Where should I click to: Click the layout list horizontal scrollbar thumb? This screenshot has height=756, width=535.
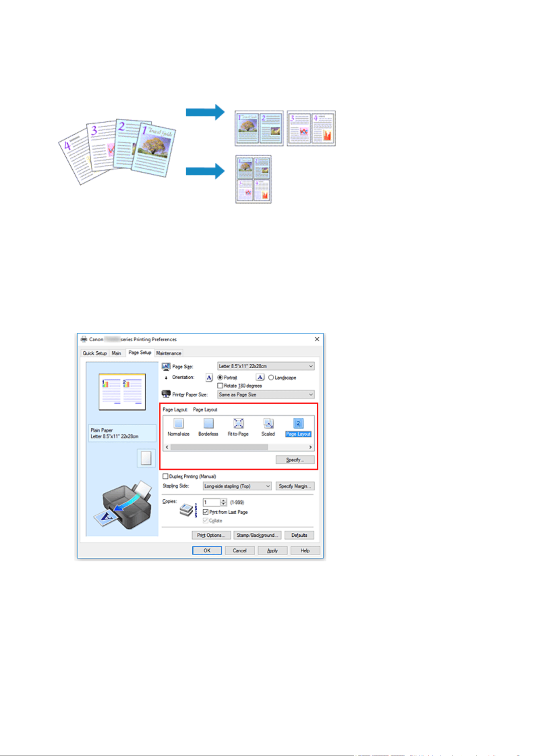click(219, 447)
